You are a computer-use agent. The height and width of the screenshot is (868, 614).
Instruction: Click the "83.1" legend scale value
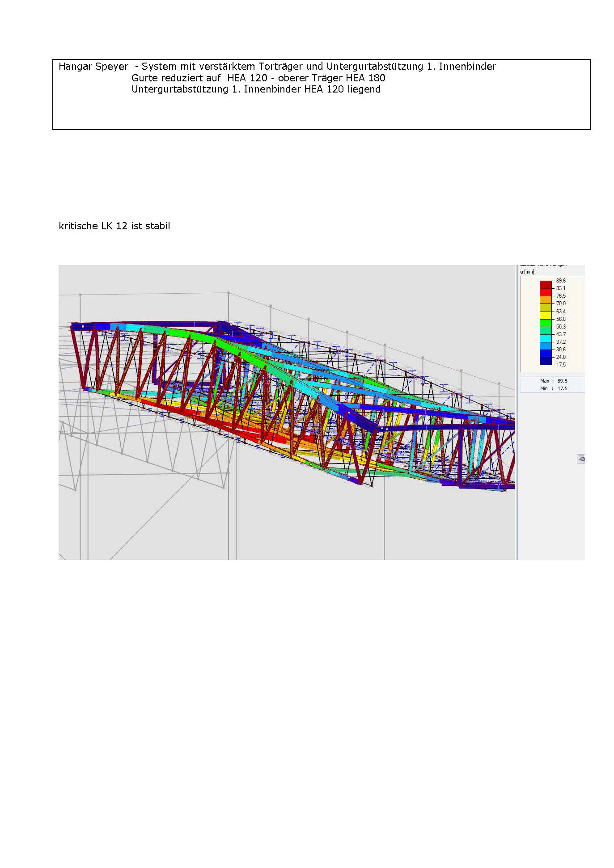(561, 288)
